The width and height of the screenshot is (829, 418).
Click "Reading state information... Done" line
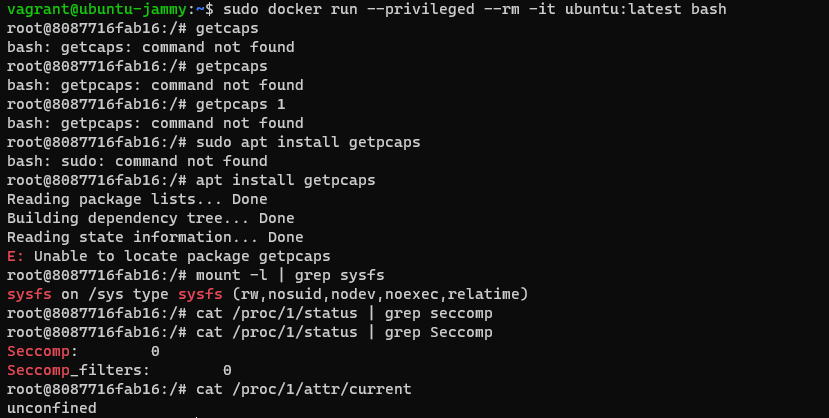point(155,237)
